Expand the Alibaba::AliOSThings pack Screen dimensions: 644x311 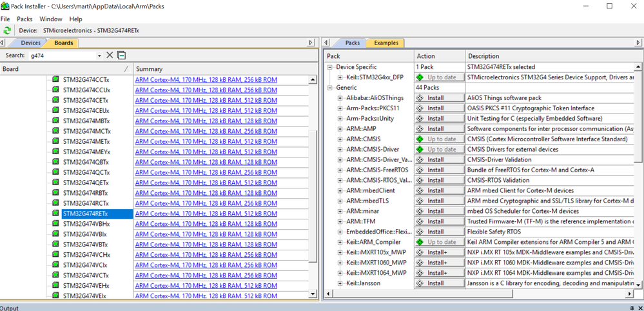340,98
